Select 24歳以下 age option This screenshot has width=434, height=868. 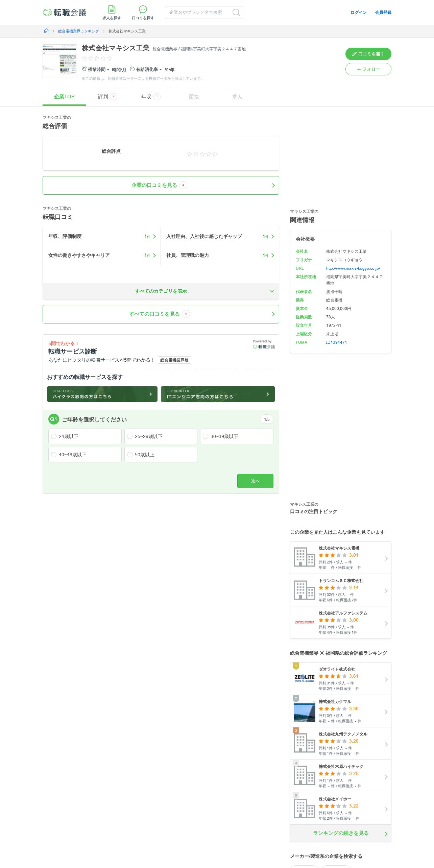(85, 436)
